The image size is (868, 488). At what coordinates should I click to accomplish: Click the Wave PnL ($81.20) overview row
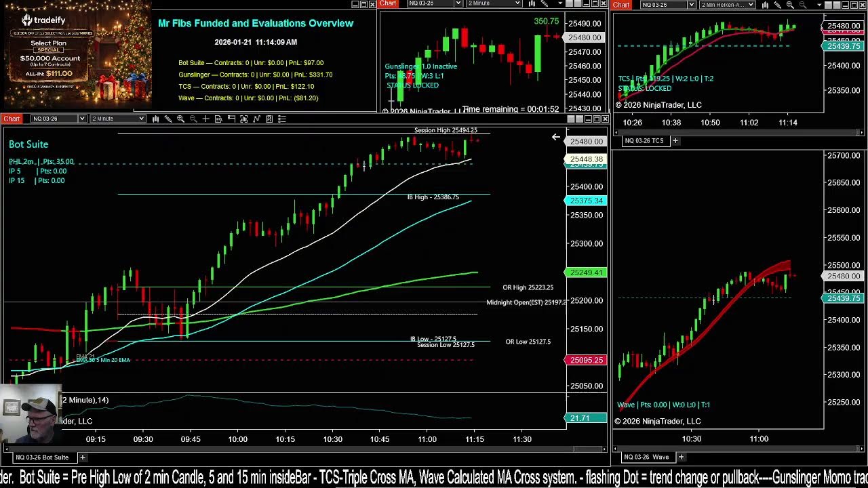point(248,98)
